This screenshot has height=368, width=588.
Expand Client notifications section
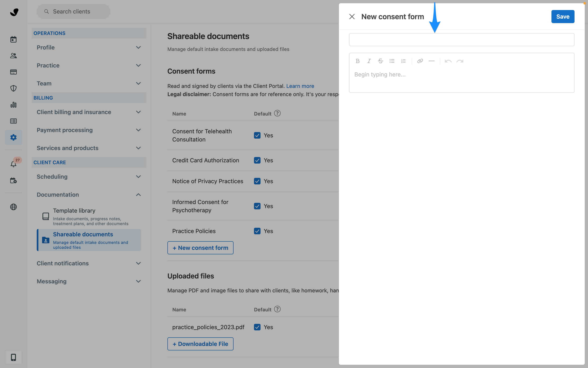pos(89,263)
